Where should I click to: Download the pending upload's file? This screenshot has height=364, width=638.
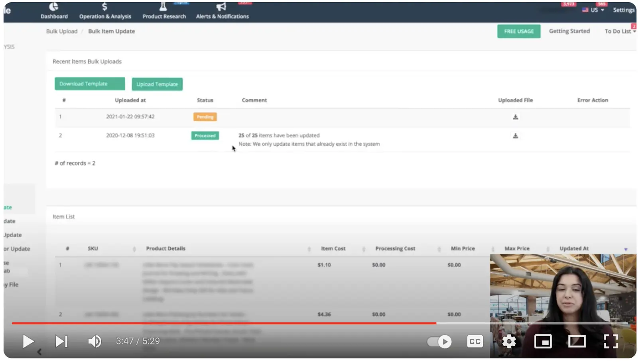tap(515, 117)
